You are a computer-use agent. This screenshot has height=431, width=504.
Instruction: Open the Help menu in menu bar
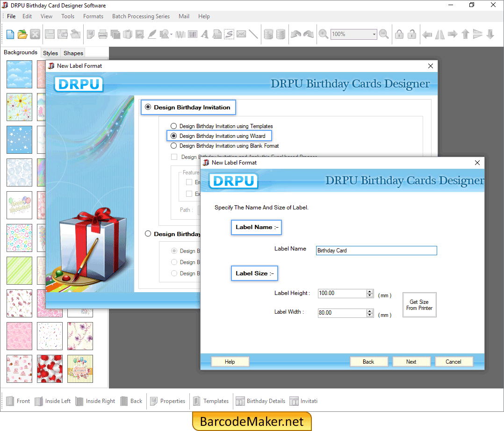point(204,16)
